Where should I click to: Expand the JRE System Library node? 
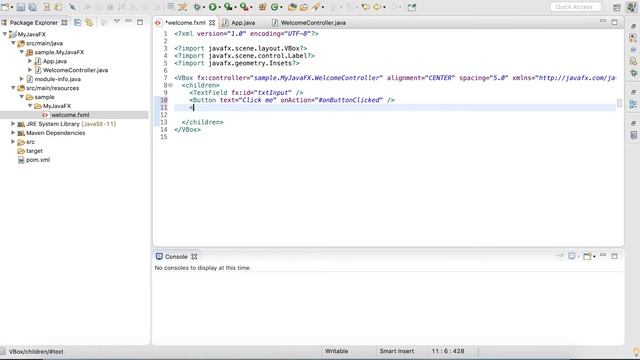point(13,124)
